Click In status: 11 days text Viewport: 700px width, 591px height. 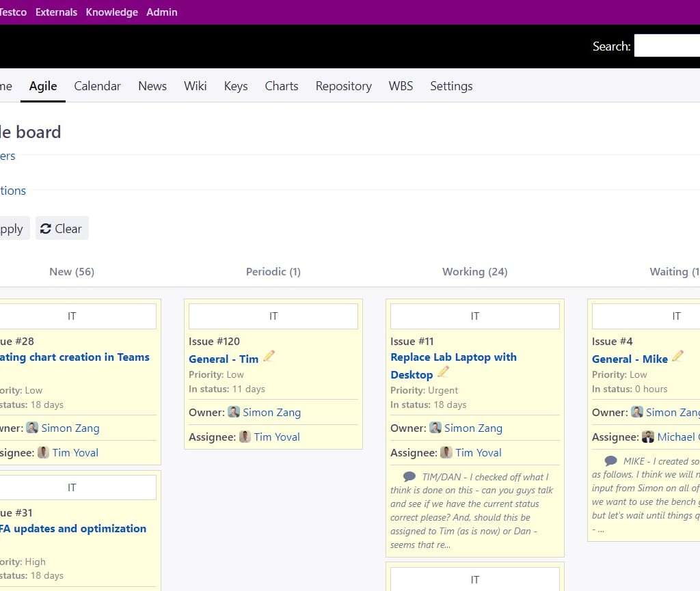[x=227, y=389]
